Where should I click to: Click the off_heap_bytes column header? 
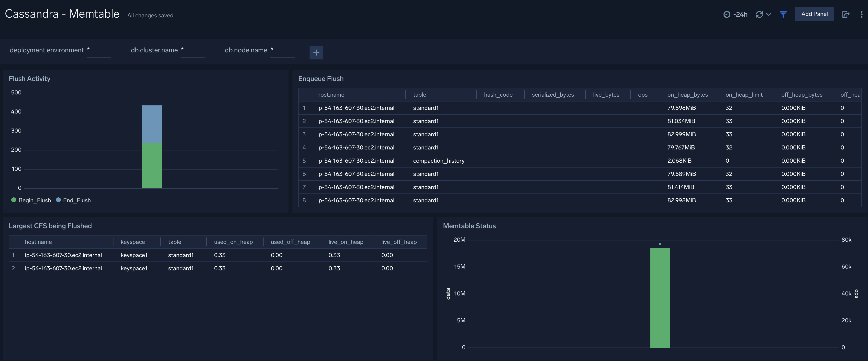802,95
